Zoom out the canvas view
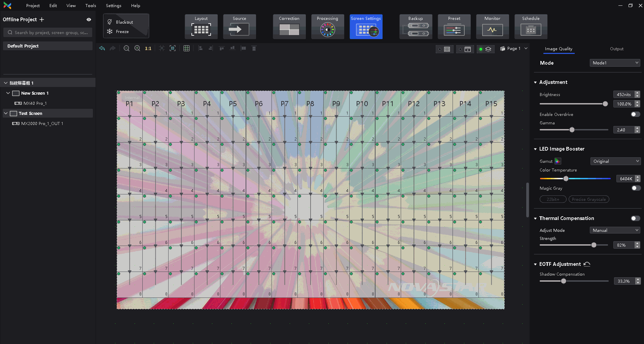The height and width of the screenshot is (344, 644). point(127,49)
